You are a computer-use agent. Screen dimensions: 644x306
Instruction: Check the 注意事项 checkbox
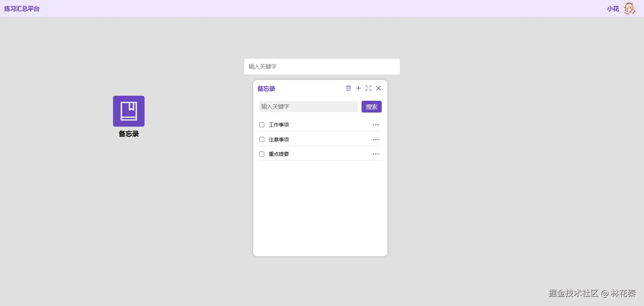click(262, 139)
